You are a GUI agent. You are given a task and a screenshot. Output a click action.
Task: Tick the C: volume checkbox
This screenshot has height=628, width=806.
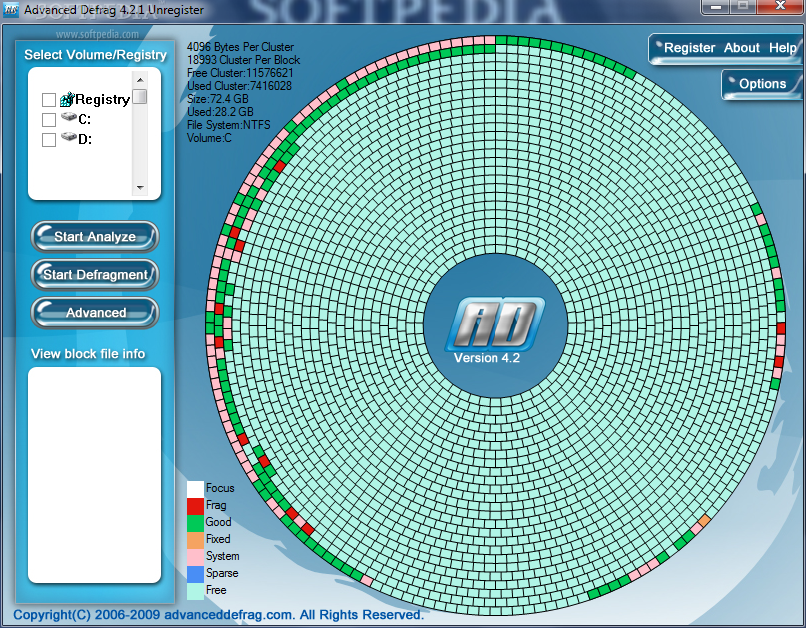[49, 120]
